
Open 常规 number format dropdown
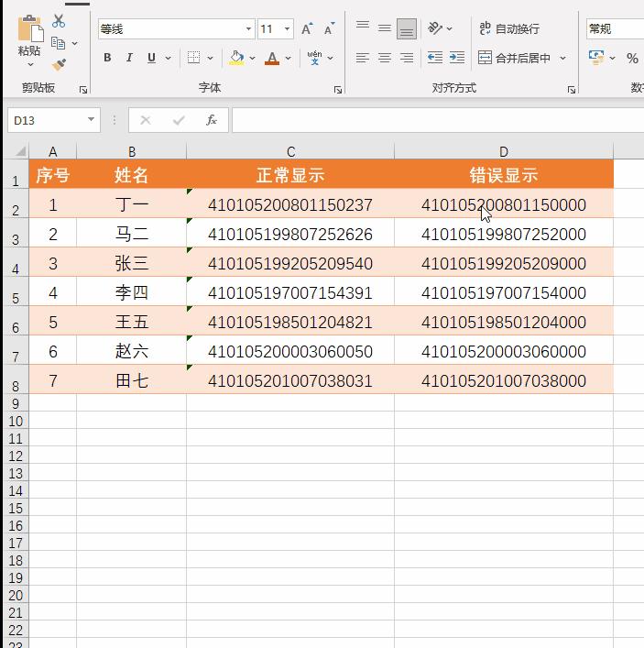(x=615, y=29)
